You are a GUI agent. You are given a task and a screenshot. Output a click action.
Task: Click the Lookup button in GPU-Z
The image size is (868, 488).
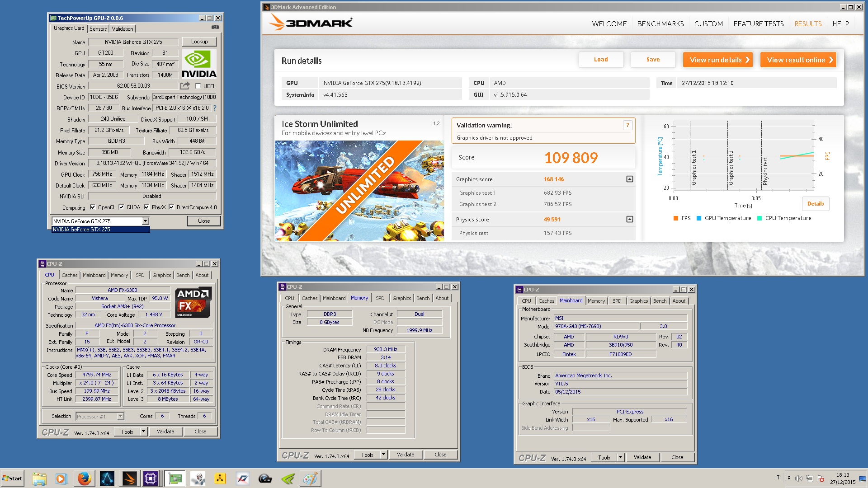click(199, 42)
